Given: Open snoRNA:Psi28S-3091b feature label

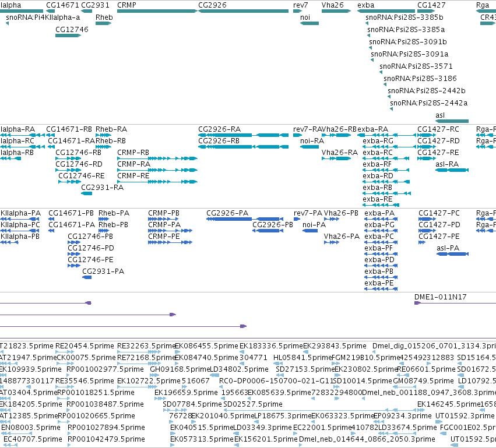Looking at the screenshot, I should click(408, 42).
